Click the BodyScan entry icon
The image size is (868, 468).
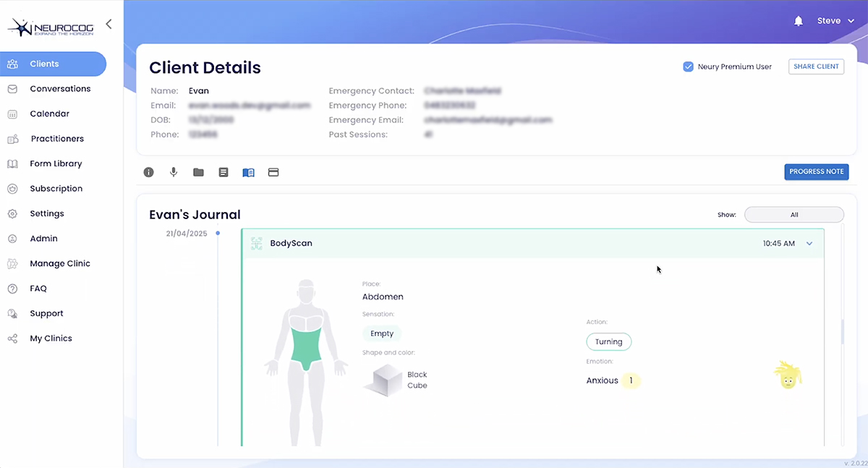pyautogui.click(x=257, y=244)
